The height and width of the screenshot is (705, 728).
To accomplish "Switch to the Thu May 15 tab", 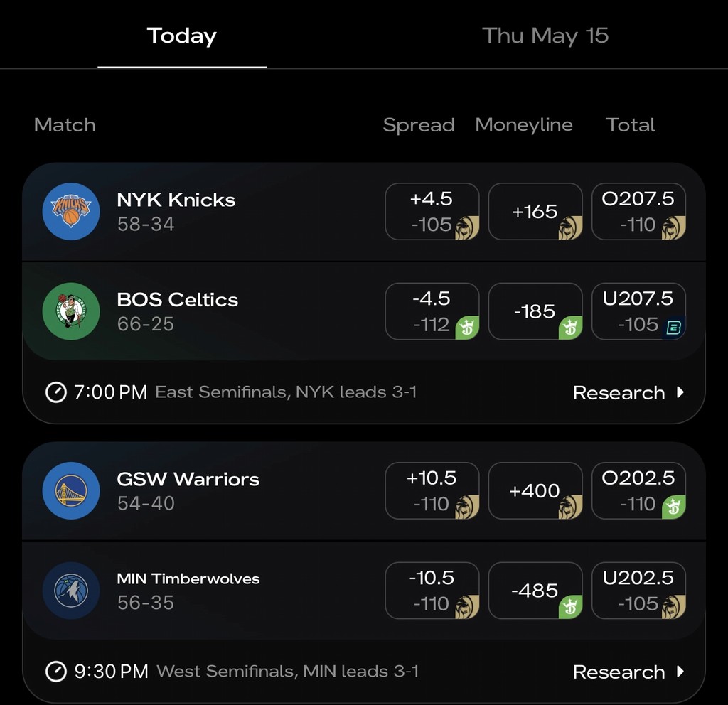I will 545,34.
